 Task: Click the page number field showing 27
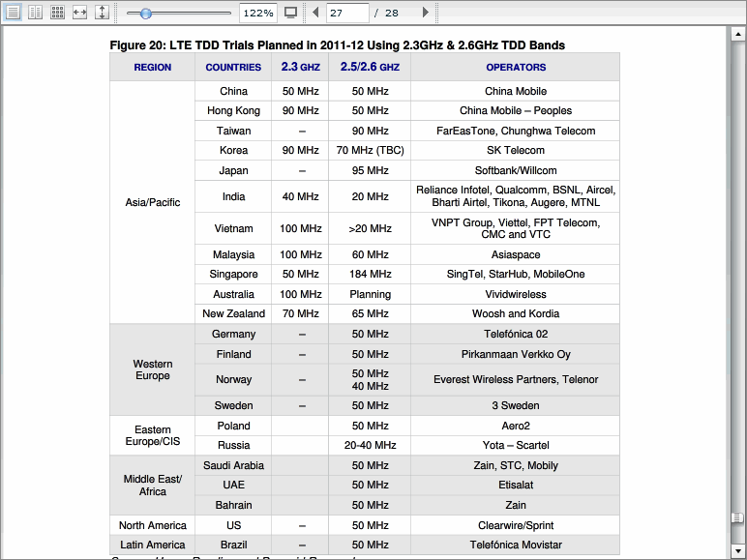pyautogui.click(x=347, y=13)
